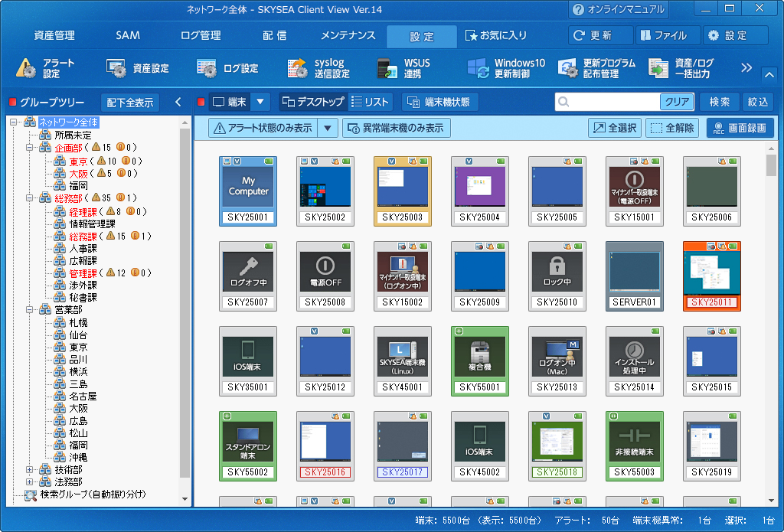Screen dimensions: 784x532
Task: Select ロック中 terminal SKY25010
Action: point(557,276)
